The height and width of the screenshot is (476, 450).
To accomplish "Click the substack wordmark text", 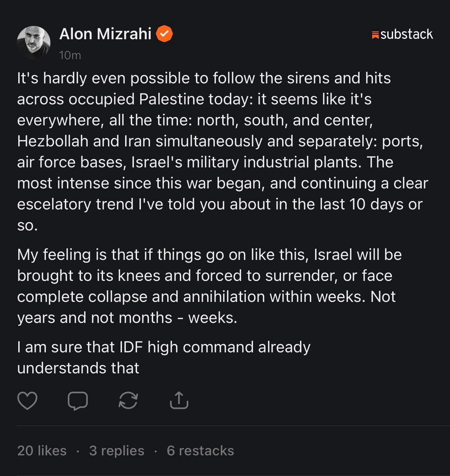I will click(x=407, y=34).
